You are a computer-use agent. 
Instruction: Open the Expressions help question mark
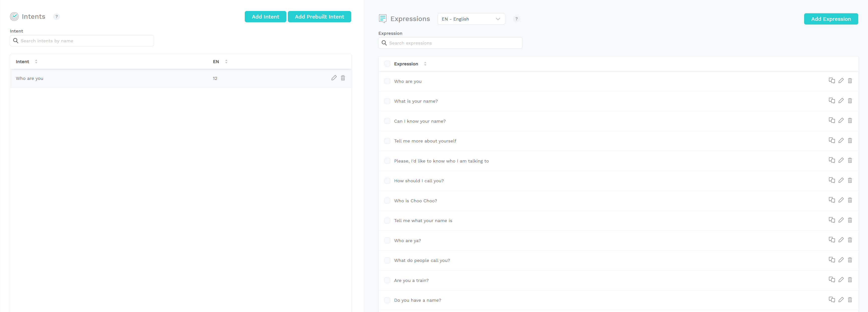516,19
